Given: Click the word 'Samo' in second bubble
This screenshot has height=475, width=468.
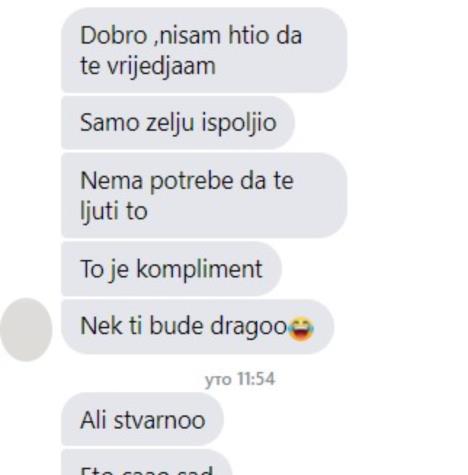Looking at the screenshot, I should [x=109, y=123].
